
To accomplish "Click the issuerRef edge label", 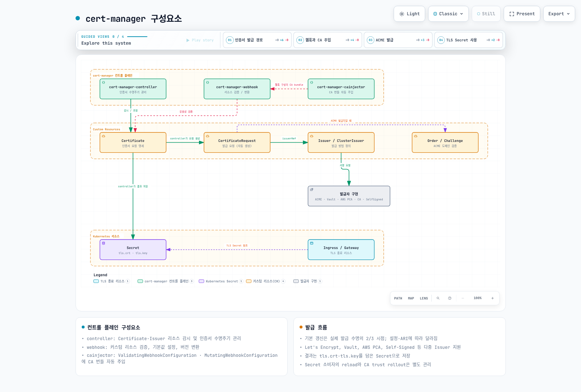I will point(289,139).
